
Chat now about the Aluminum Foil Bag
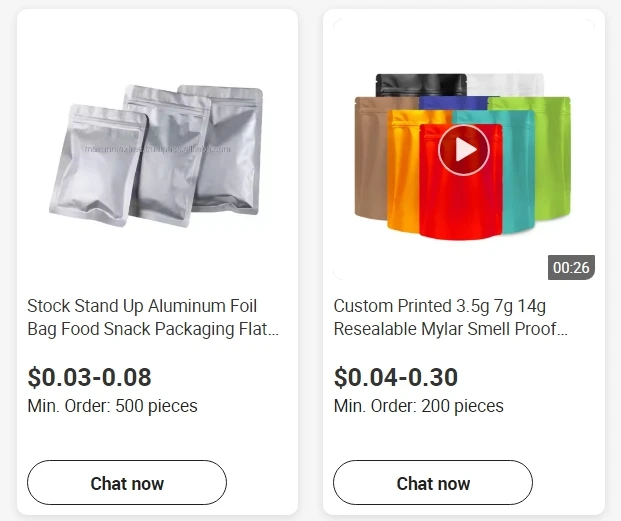pos(127,483)
